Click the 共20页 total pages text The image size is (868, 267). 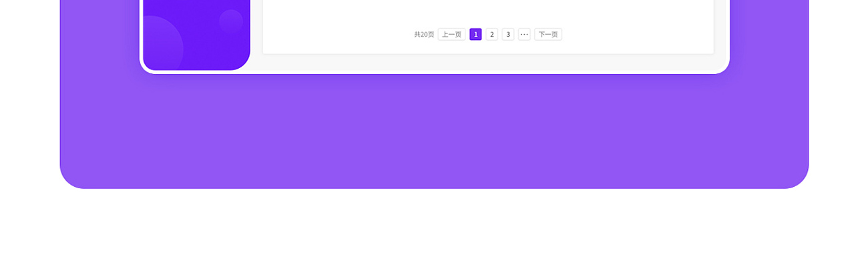(424, 34)
